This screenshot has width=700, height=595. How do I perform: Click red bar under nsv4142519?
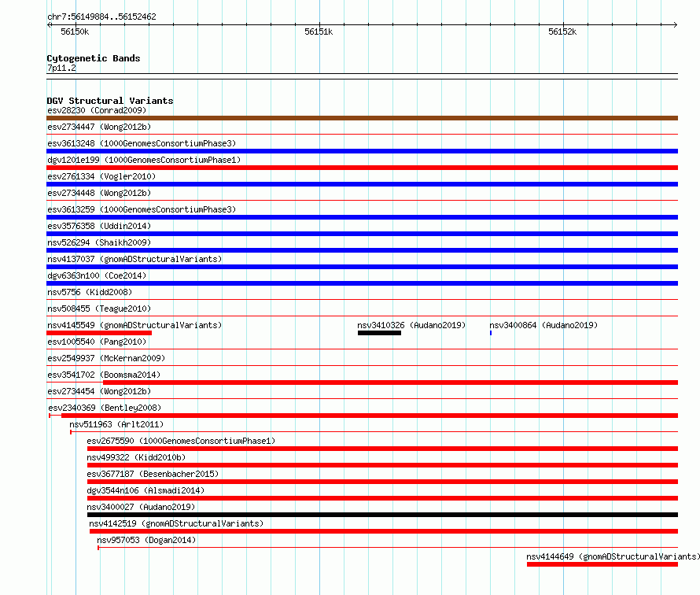[x=384, y=531]
